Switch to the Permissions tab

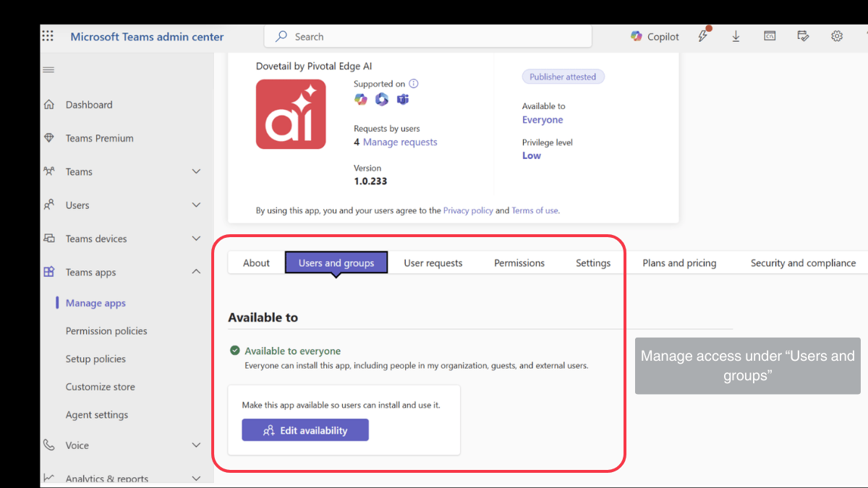pos(519,263)
